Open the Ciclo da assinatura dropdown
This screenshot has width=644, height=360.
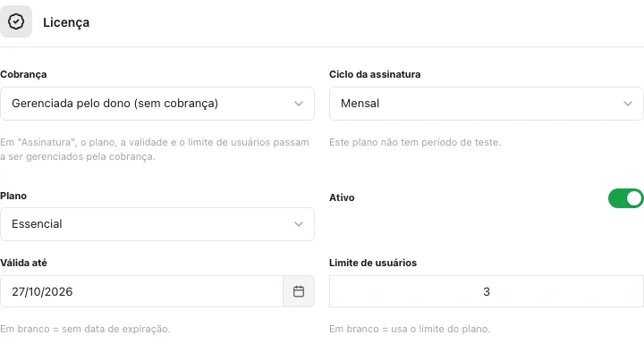pyautogui.click(x=487, y=104)
